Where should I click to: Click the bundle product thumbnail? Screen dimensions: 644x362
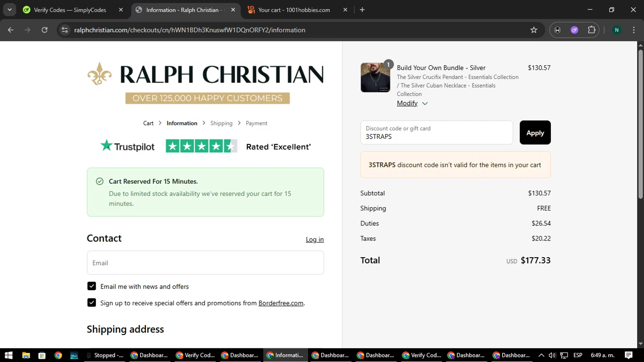pos(375,78)
